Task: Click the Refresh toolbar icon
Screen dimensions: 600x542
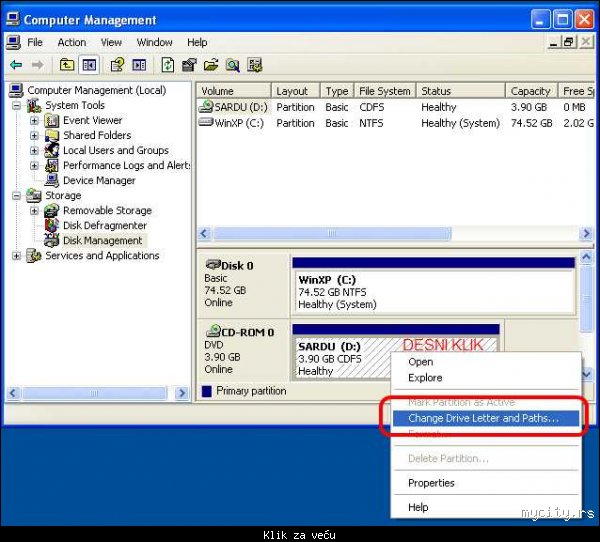Action: 168,65
